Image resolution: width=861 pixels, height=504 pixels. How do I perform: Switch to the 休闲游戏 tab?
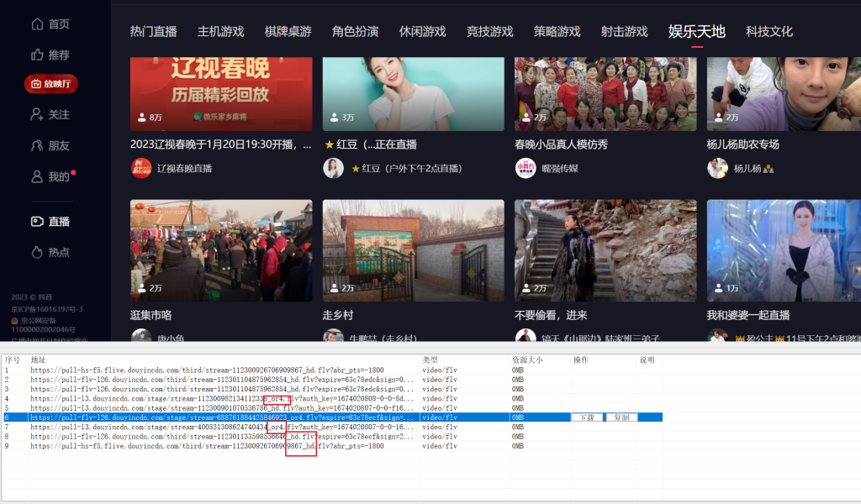tap(423, 32)
